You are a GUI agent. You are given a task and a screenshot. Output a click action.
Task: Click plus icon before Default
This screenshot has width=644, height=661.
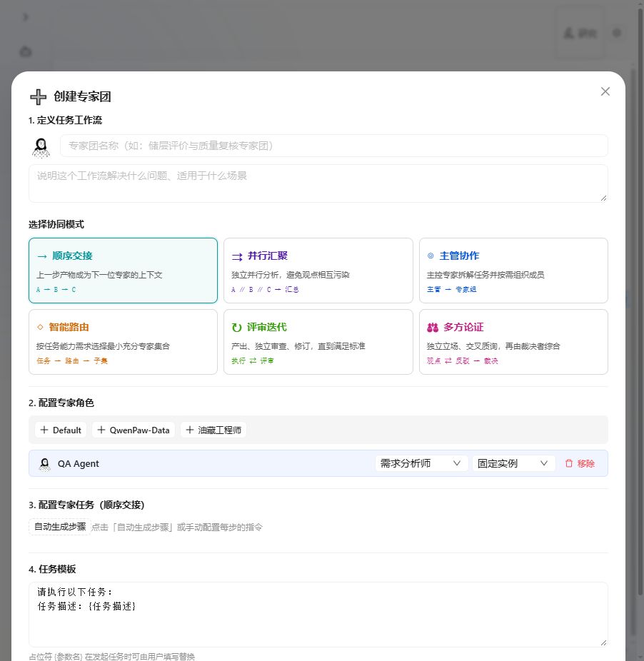coord(44,430)
